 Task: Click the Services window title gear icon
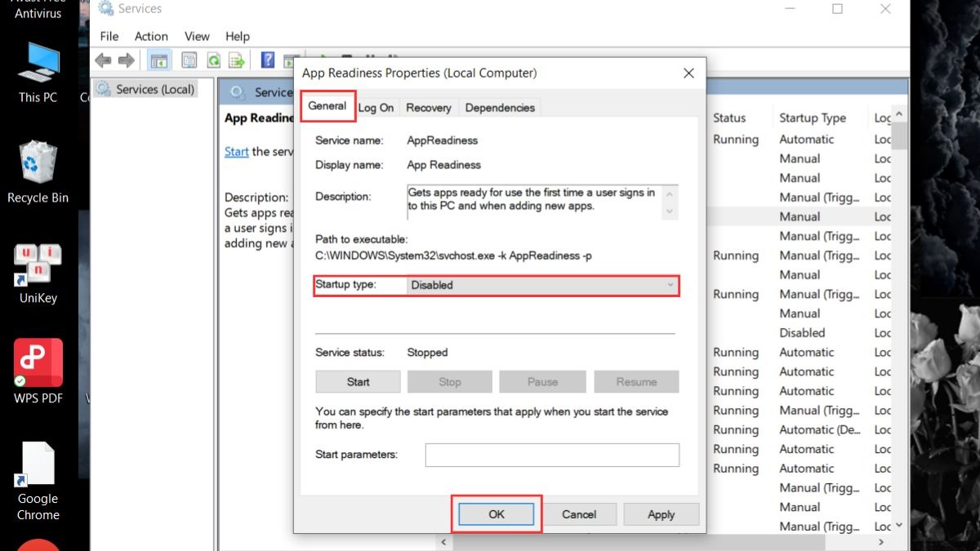tap(105, 9)
